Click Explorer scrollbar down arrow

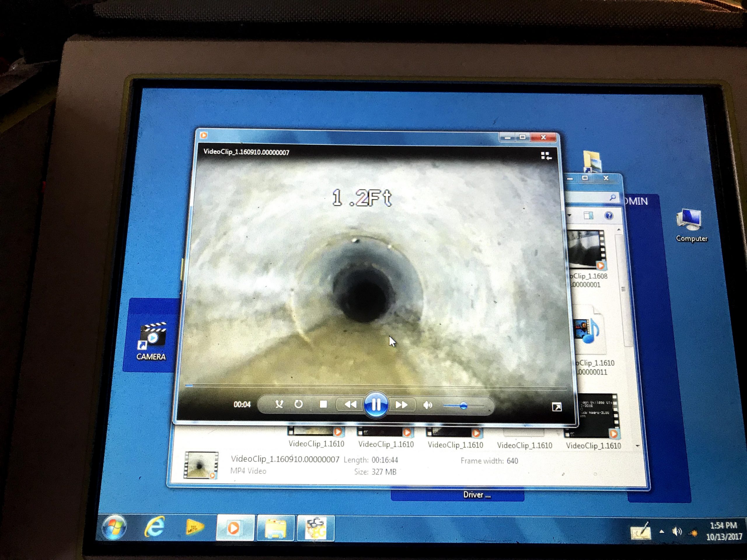click(638, 446)
